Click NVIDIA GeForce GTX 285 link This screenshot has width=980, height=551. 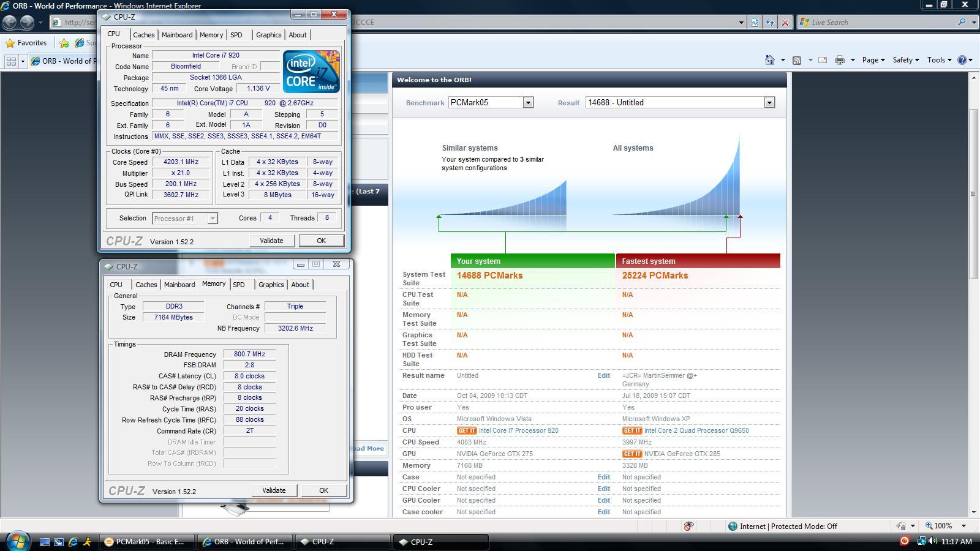tap(682, 454)
